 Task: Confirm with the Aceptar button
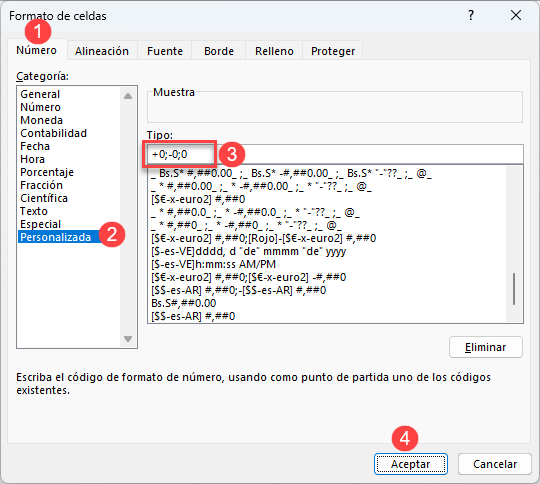(411, 464)
